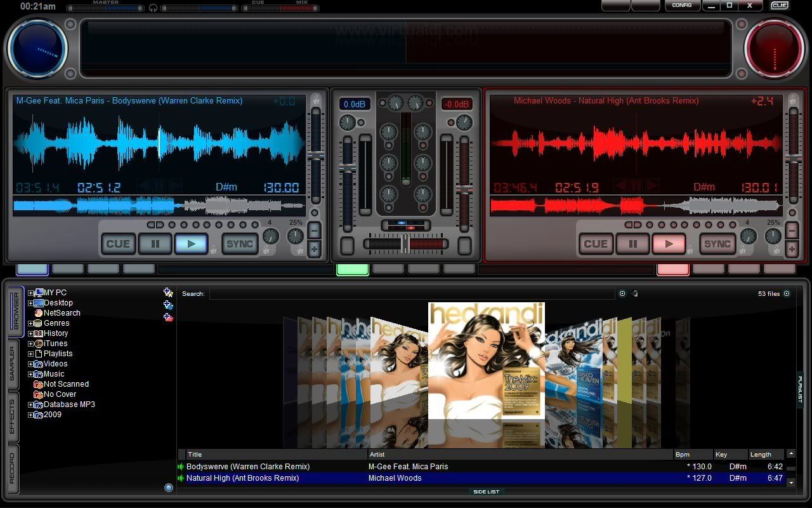This screenshot has width=812, height=508.
Task: Switch to the Browser tab
Action: coord(15,311)
